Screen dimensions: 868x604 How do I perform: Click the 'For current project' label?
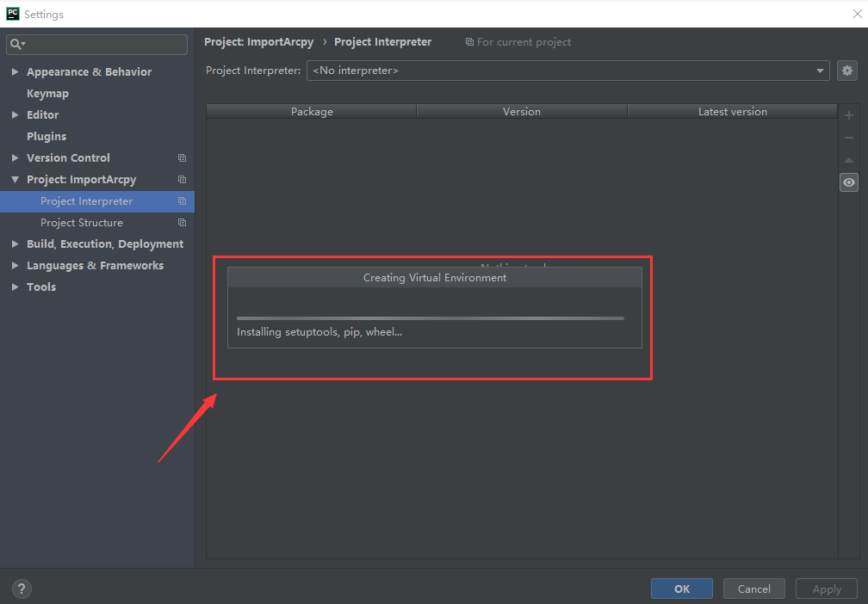524,42
